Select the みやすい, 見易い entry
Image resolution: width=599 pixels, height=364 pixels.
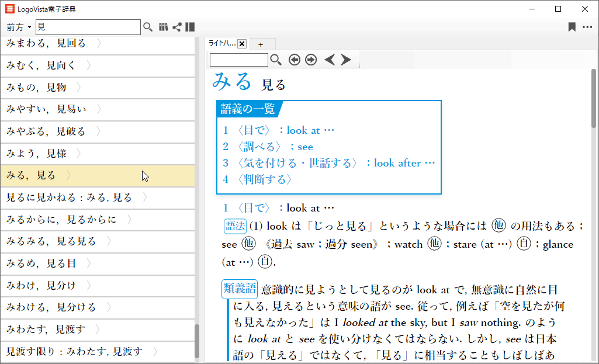point(98,110)
